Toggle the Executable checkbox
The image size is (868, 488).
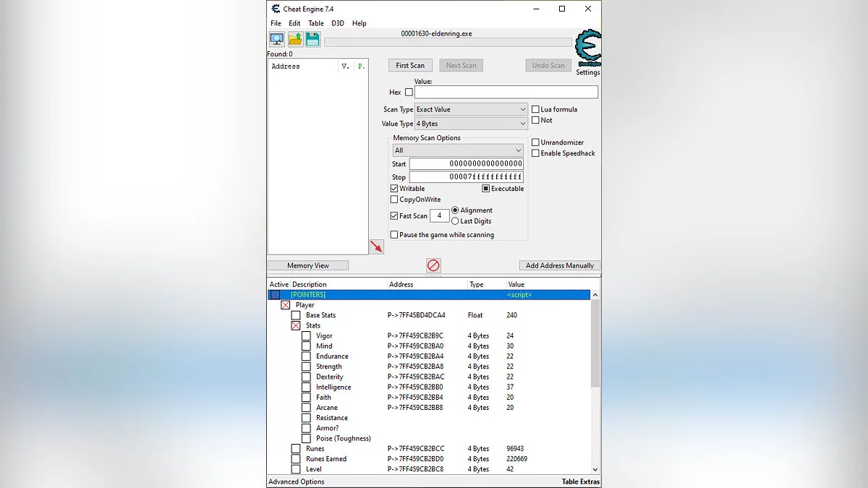pos(486,189)
